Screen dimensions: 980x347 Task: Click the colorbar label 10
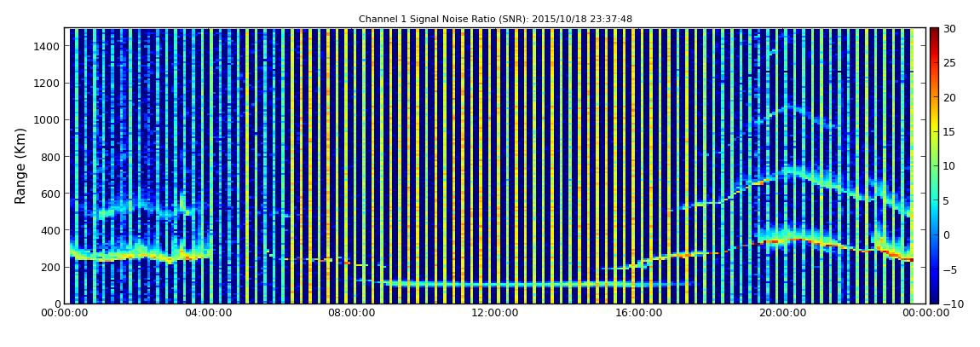coord(950,166)
